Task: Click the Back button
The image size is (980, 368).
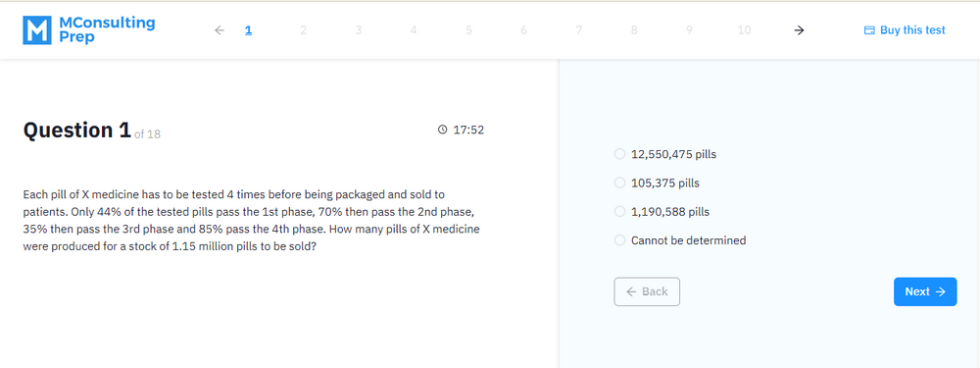Action: tap(647, 291)
